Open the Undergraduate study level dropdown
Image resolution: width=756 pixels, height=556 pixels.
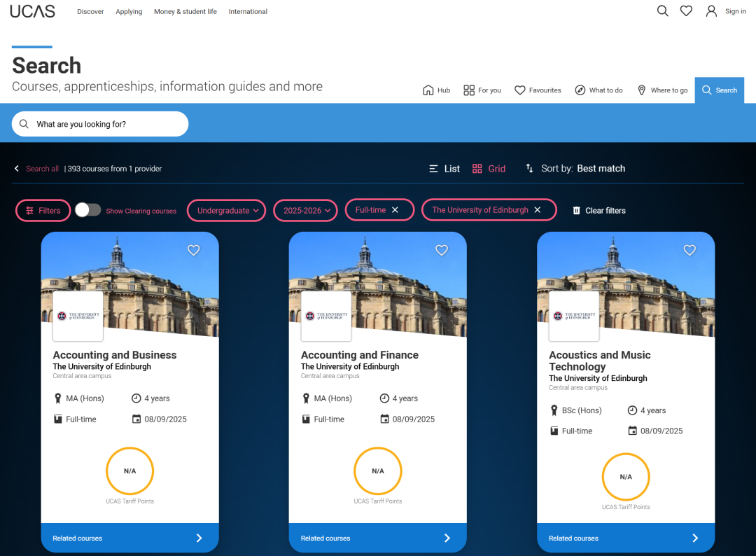pos(227,210)
